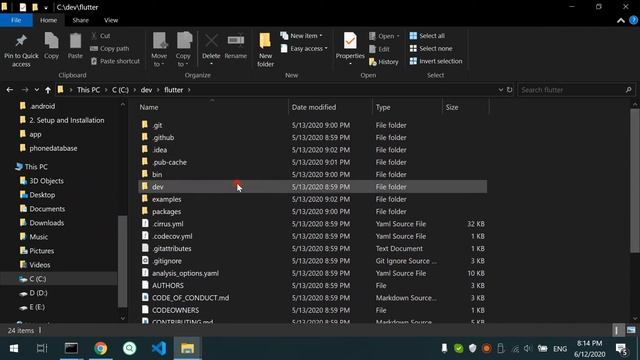
Task: Select CODE_OF_CONDUCT.md file
Action: click(312, 298)
